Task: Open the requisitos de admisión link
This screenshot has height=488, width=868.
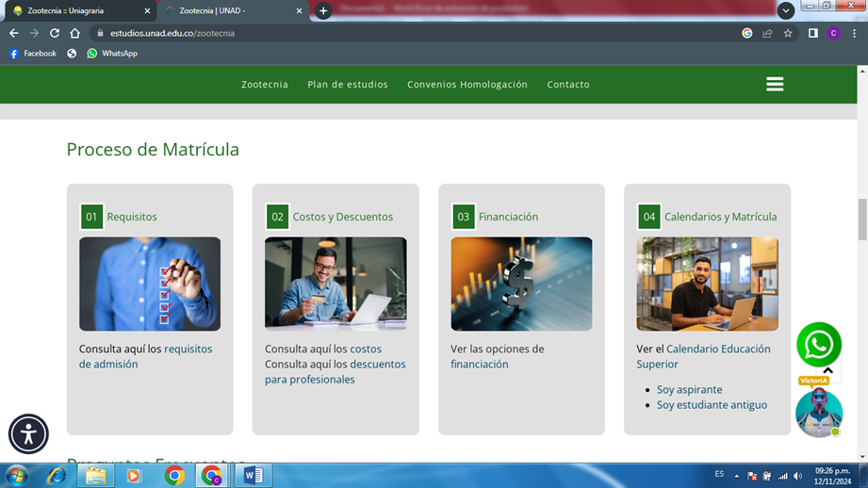Action: pyautogui.click(x=145, y=356)
